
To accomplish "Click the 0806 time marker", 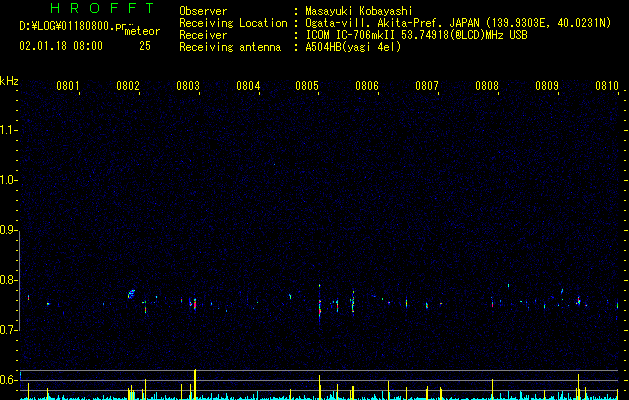I will click(367, 85).
